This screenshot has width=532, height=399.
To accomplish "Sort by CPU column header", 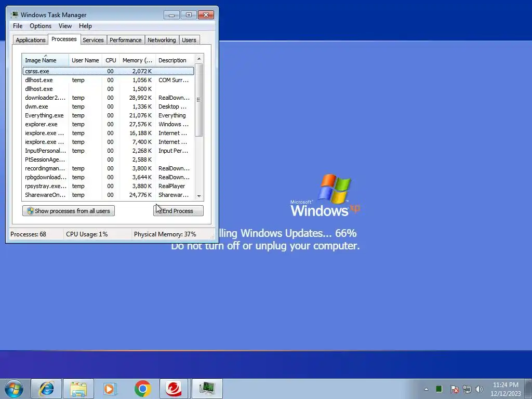I will (x=111, y=60).
